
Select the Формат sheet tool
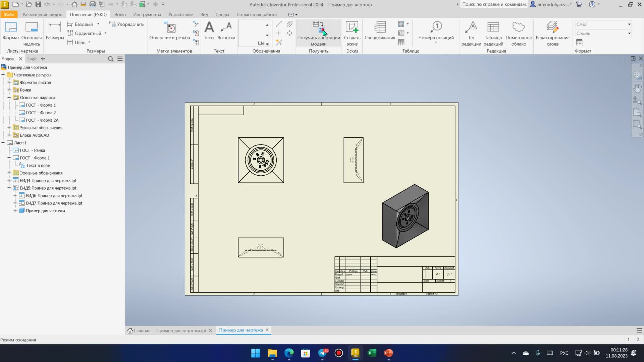pyautogui.click(x=11, y=31)
